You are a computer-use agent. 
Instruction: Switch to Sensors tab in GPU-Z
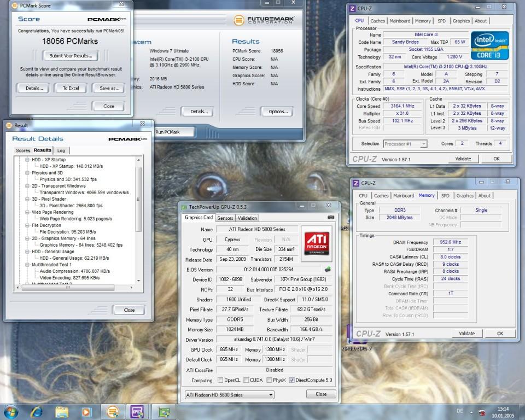tap(225, 218)
